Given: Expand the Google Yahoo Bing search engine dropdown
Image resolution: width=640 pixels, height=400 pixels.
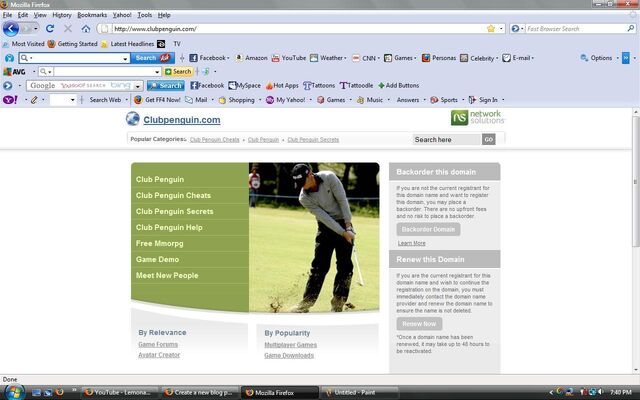Looking at the screenshot, I should (x=138, y=86).
